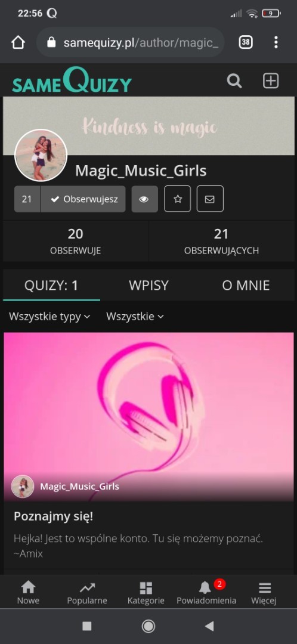
Task: Open the search magnifier icon
Action: click(x=234, y=81)
